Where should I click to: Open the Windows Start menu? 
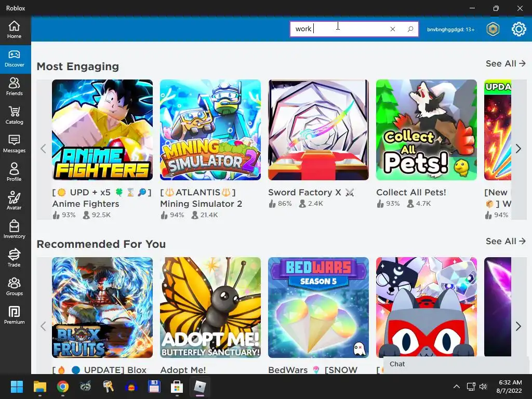17,387
